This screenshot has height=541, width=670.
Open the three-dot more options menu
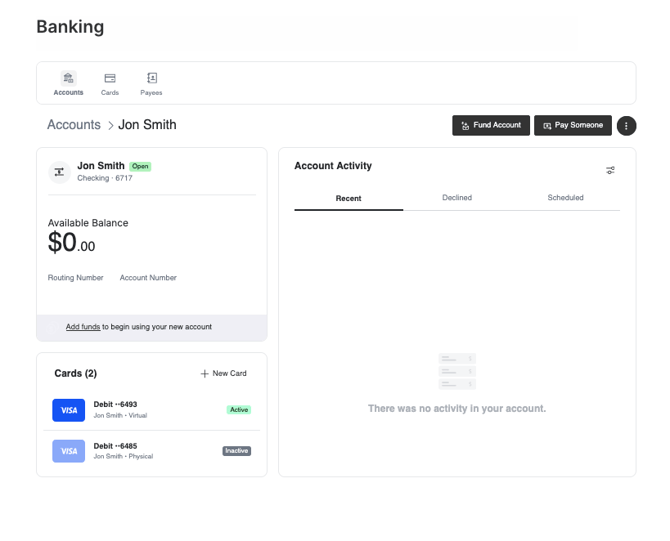pos(626,126)
